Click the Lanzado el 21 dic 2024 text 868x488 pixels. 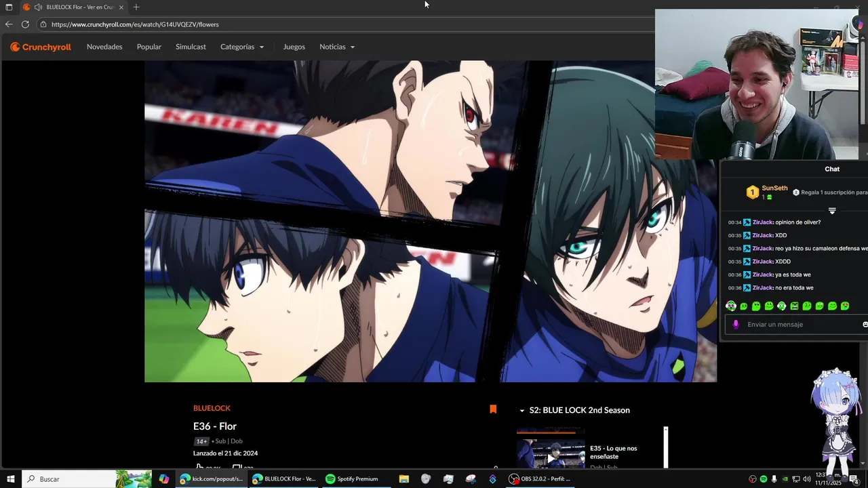pos(225,453)
